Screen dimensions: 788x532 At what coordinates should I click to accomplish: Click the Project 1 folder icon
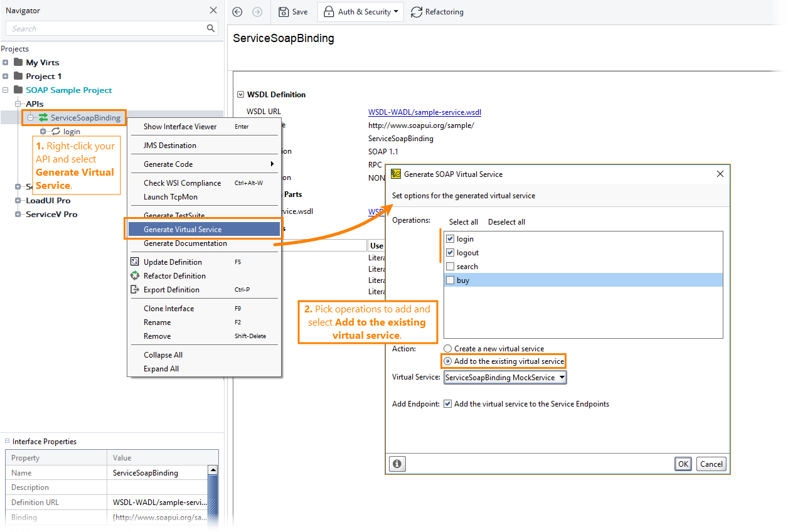(x=18, y=76)
